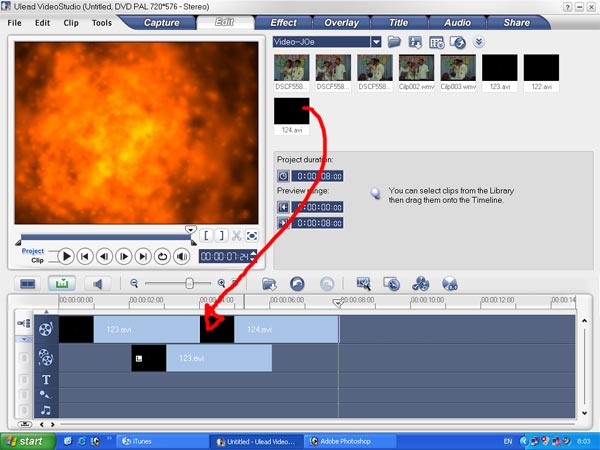Switch to the Audio step tab
This screenshot has width=600, height=450.
point(457,23)
